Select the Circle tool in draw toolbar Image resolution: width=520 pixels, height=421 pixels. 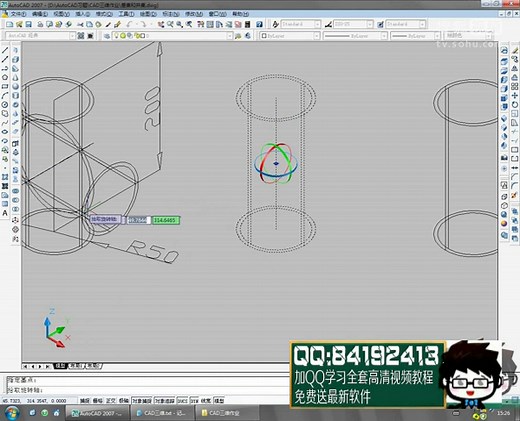click(x=5, y=105)
